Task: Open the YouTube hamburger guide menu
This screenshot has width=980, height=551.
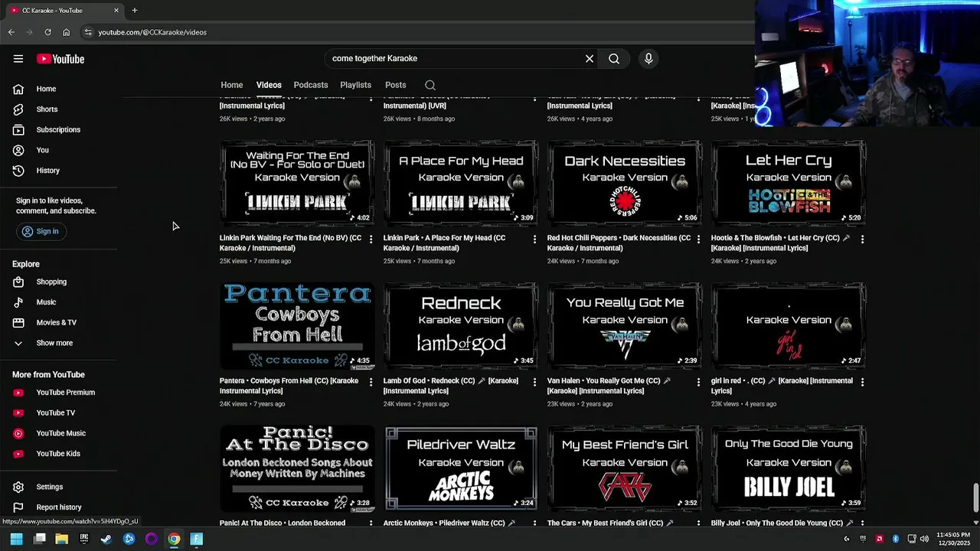Action: click(18, 59)
